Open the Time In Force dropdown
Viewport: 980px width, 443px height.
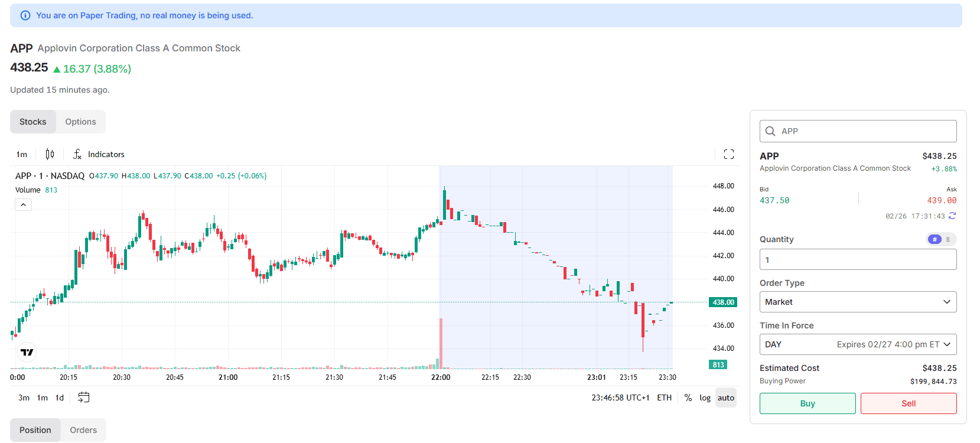click(x=858, y=344)
